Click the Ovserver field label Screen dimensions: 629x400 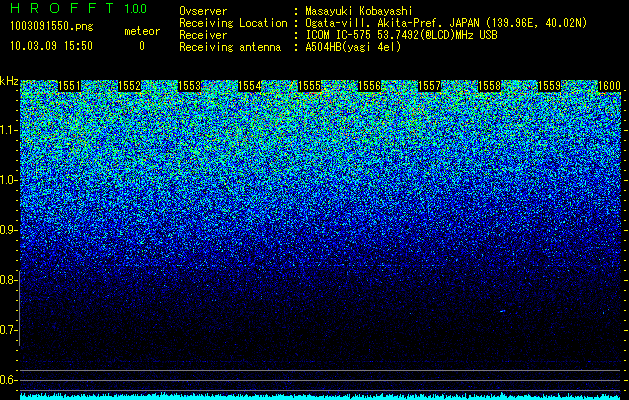[203, 11]
